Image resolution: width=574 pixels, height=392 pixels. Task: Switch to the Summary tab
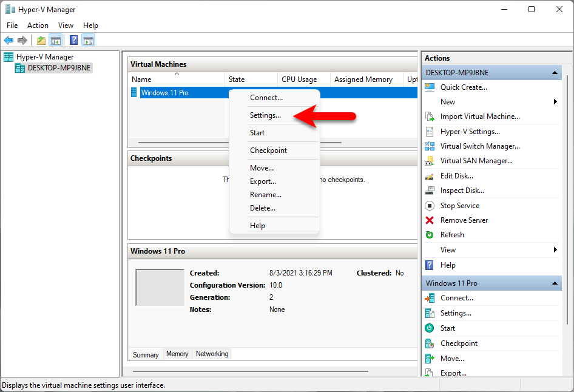(x=146, y=354)
